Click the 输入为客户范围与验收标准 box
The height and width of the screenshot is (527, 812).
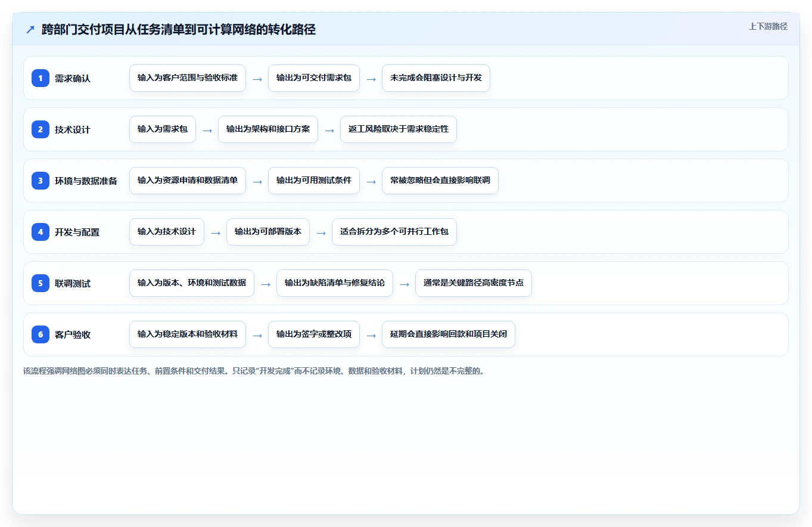[188, 78]
